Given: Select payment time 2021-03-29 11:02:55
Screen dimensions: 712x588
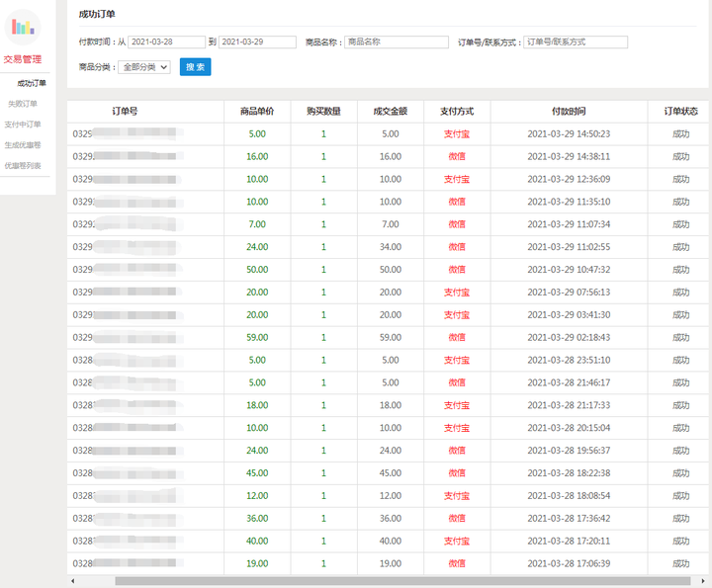Looking at the screenshot, I should [569, 247].
